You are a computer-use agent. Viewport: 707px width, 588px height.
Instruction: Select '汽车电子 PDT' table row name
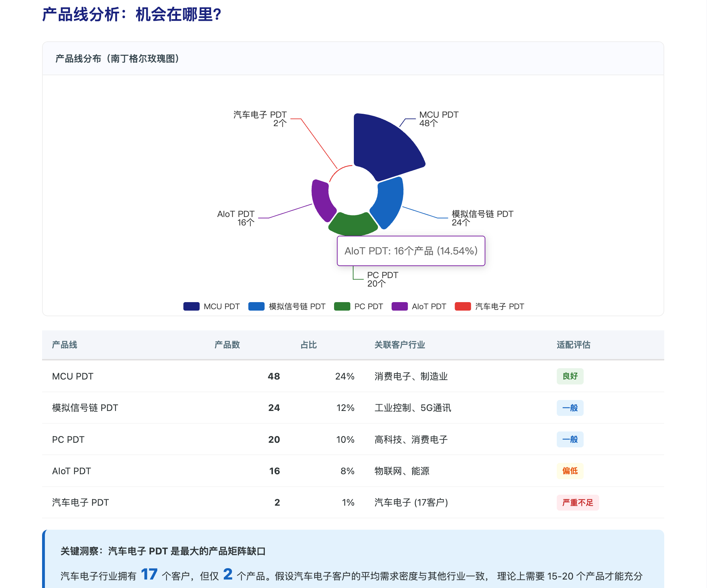point(80,502)
